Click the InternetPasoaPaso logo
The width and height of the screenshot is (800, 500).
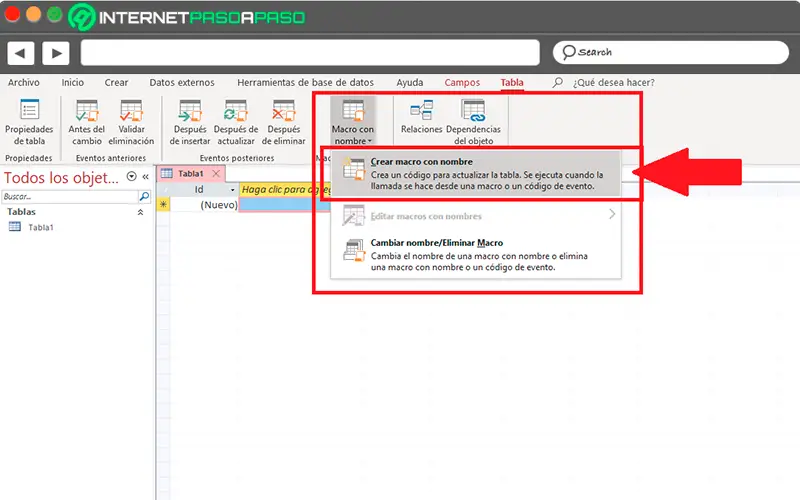[x=187, y=17]
